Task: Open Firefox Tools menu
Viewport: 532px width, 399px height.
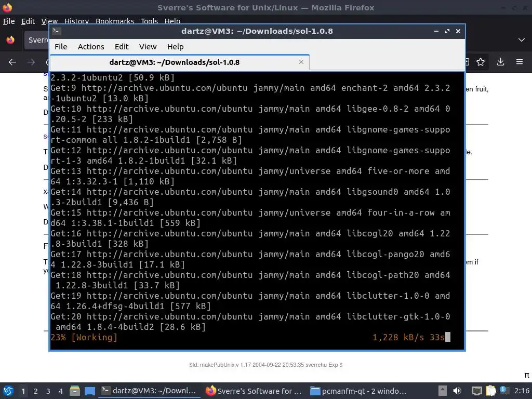Action: pos(149,21)
